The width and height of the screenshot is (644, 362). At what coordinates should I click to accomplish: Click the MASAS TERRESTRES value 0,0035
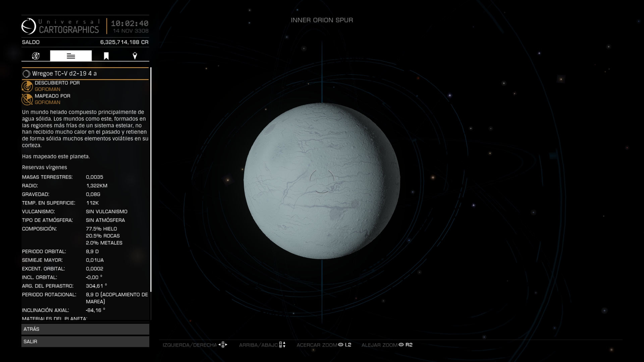tap(95, 177)
